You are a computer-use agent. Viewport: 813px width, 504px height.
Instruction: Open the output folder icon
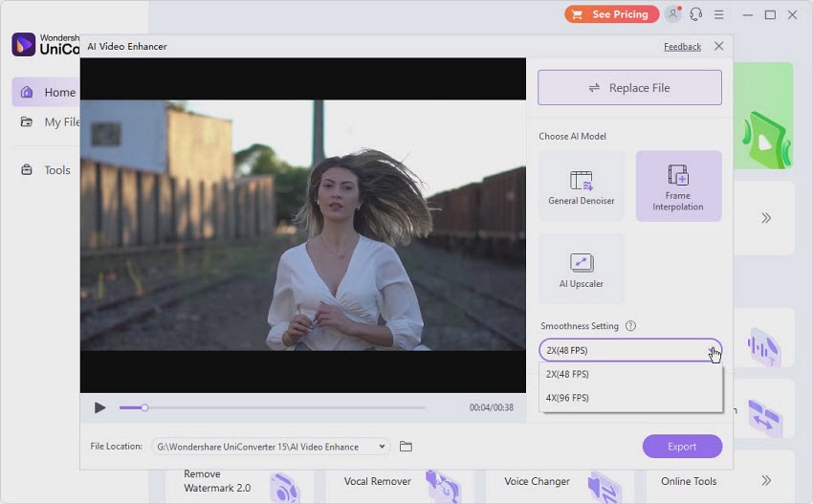click(406, 447)
